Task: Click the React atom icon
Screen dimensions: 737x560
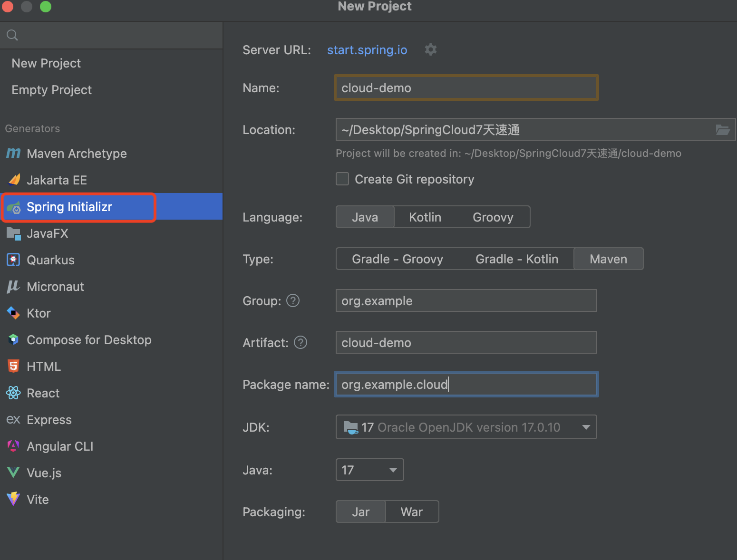Action: point(13,393)
